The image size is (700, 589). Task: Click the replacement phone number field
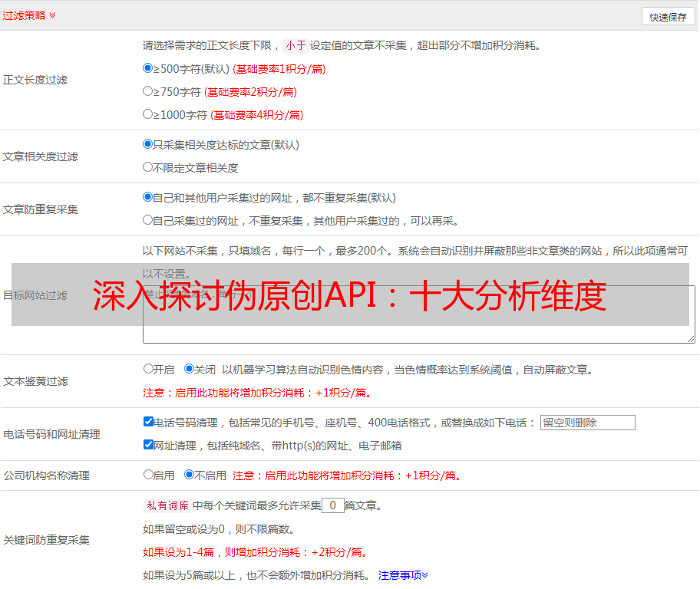[x=587, y=423]
